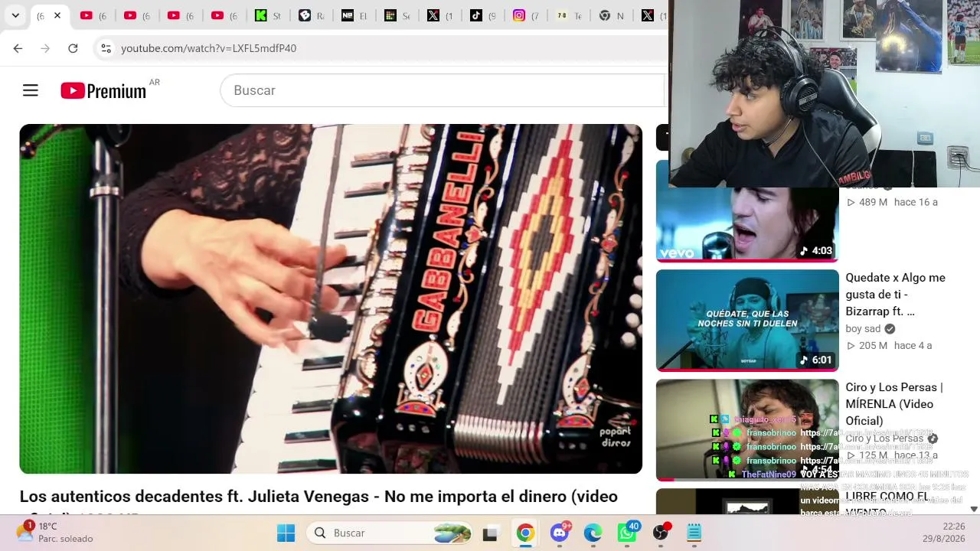Reload the YouTube page

tap(73, 48)
